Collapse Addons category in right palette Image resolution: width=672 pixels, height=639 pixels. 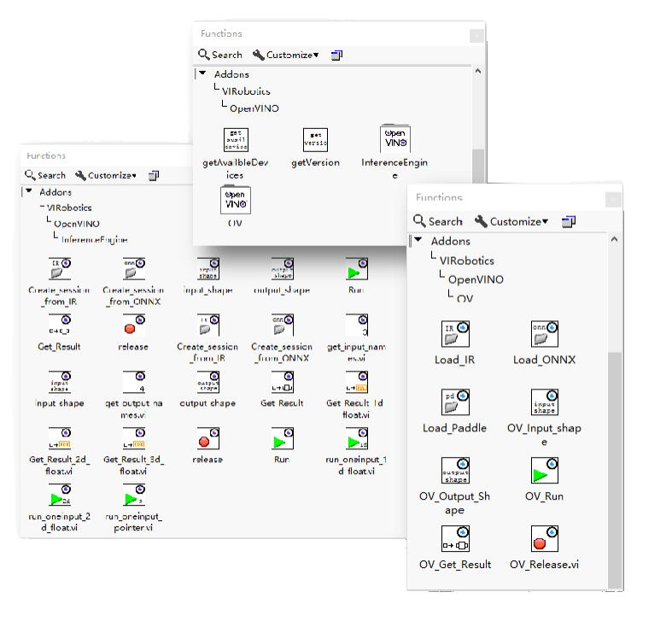coord(418,240)
